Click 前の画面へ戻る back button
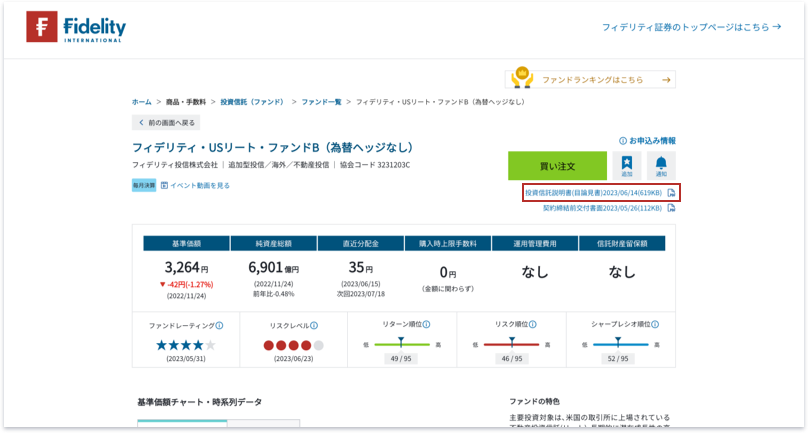Screen dimensions: 808x433 166,123
